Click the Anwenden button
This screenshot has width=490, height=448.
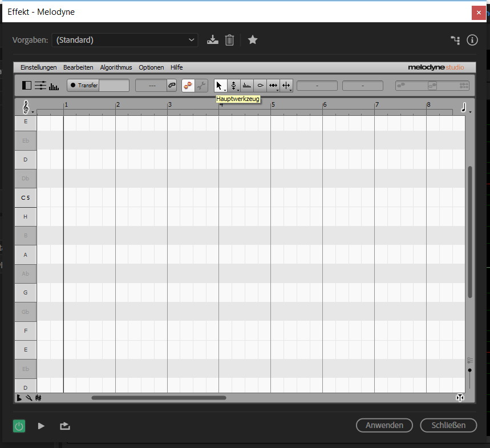384,425
